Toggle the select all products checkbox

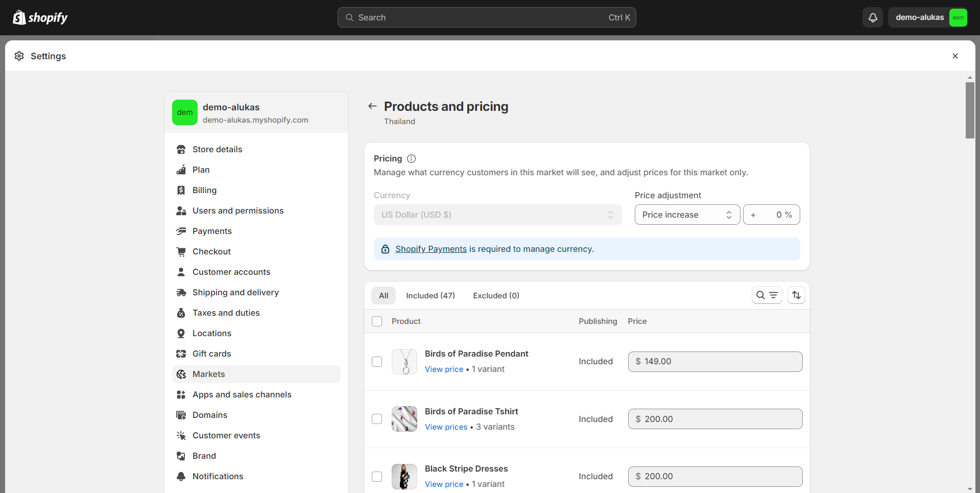point(377,321)
